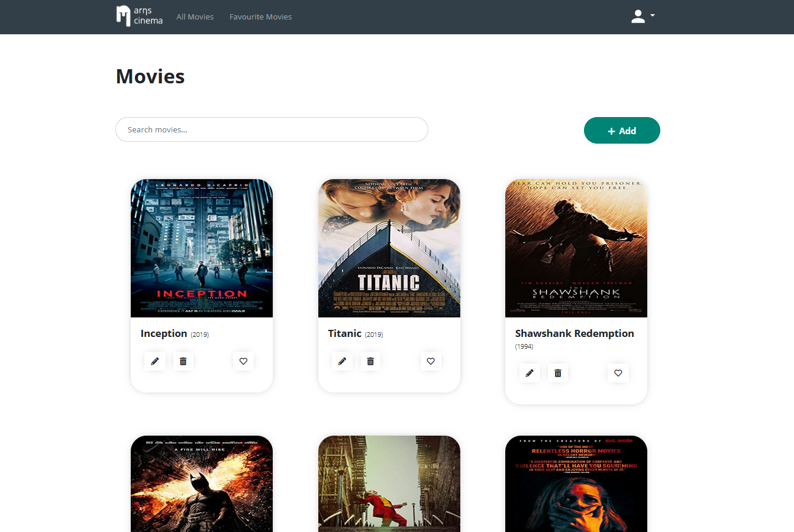Open the Titanic poster
Image resolution: width=794 pixels, height=532 pixels.
(389, 248)
